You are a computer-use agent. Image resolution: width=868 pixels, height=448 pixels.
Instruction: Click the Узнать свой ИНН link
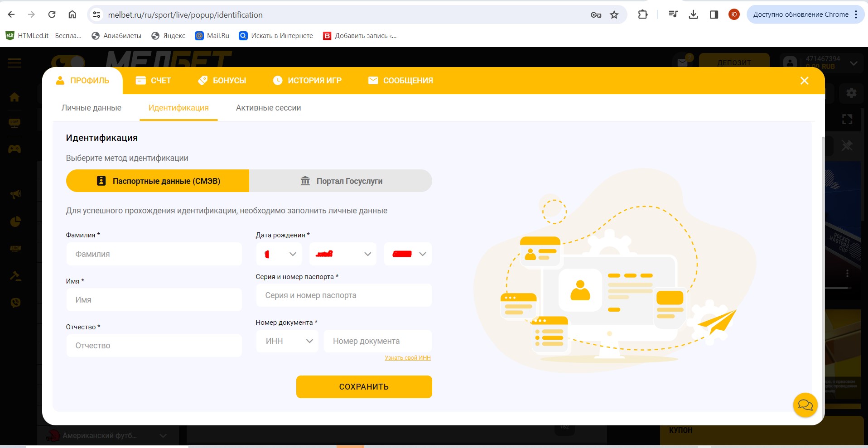(x=407, y=358)
